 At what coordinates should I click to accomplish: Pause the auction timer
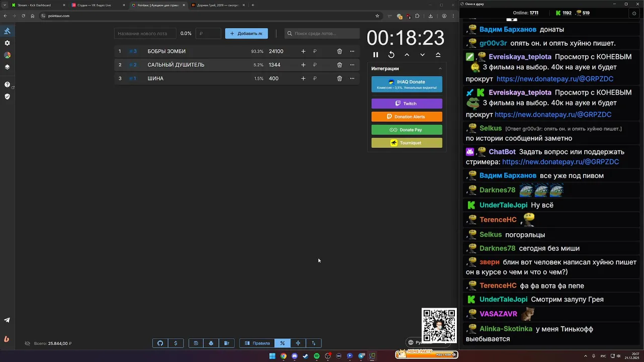pos(375,55)
